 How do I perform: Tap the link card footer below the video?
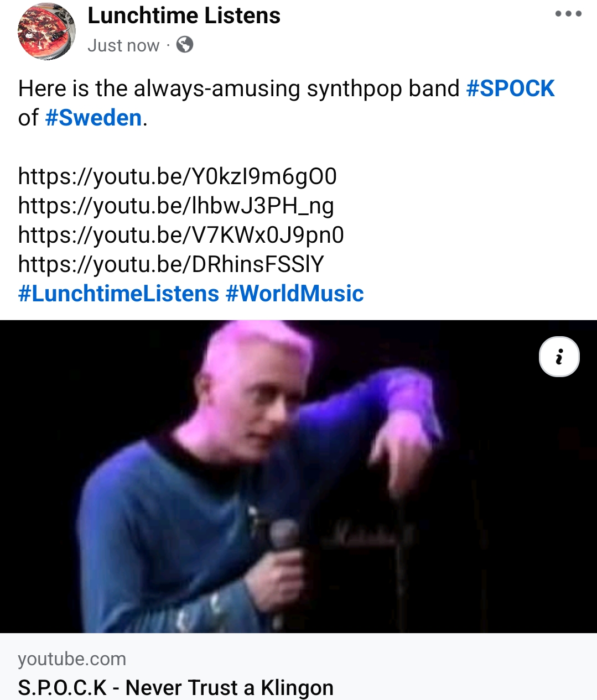tap(298, 666)
